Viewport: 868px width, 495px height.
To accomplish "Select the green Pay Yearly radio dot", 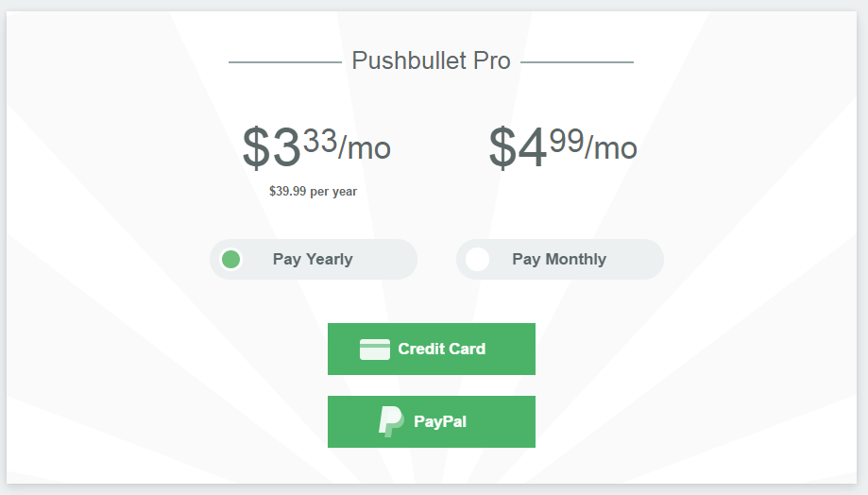I will [230, 259].
